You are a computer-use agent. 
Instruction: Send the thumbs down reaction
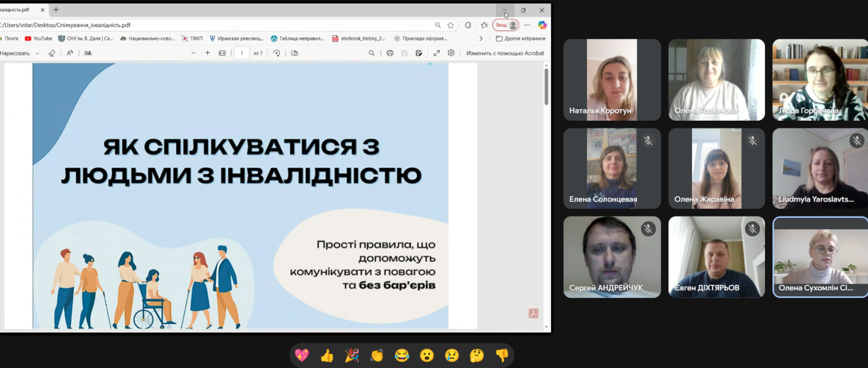(x=502, y=355)
